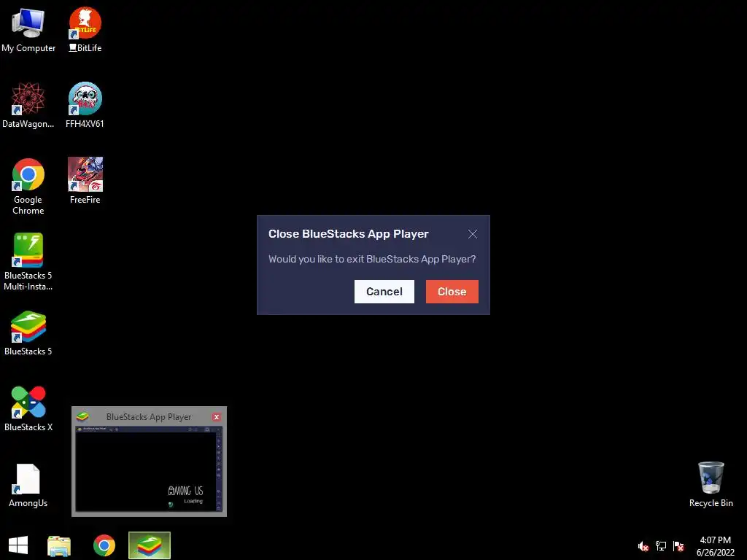Click the network tray icon
This screenshot has height=560, width=747.
tap(661, 546)
